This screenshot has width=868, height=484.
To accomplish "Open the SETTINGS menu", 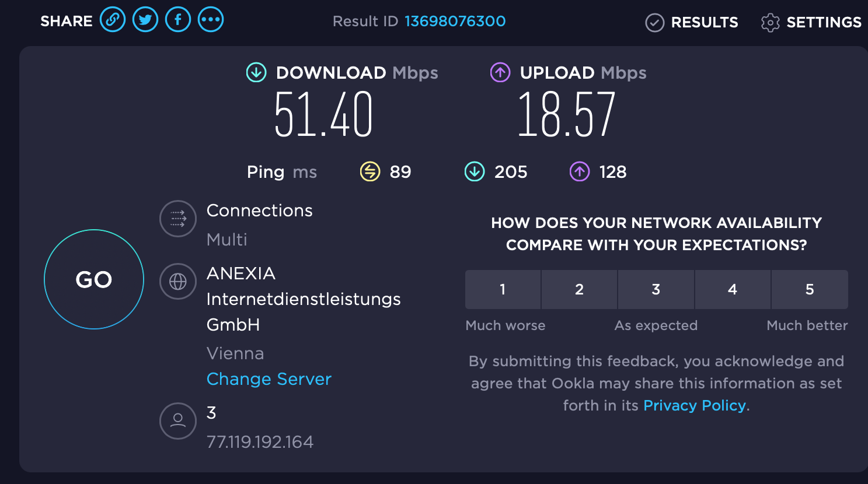I will [x=824, y=23].
